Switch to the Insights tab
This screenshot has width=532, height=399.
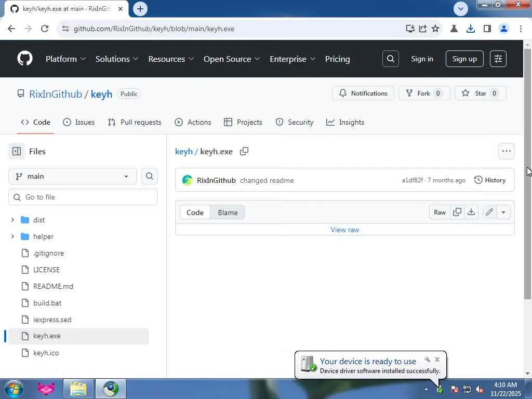[x=345, y=122]
